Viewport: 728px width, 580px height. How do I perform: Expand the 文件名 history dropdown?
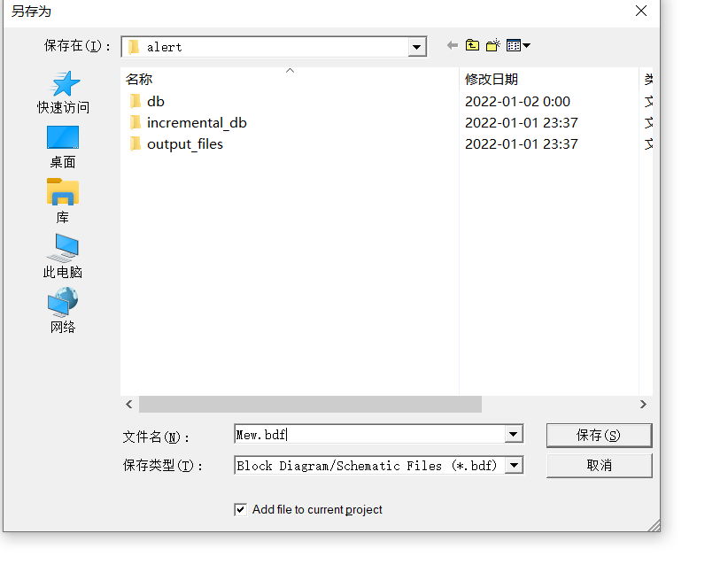[x=513, y=434]
